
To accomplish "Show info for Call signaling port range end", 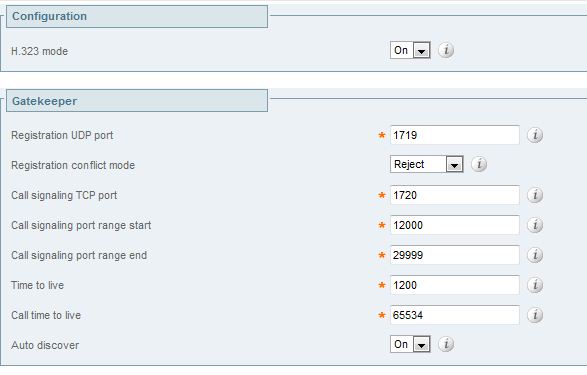I will [x=535, y=255].
